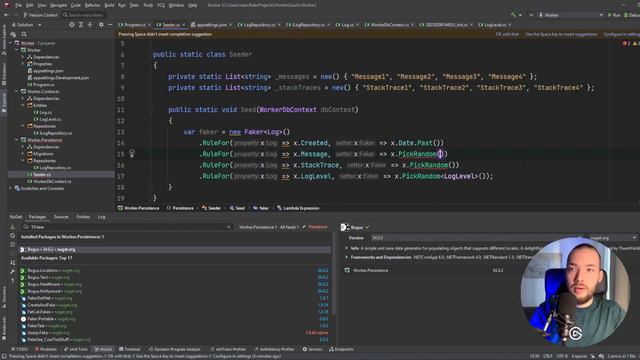Image resolution: width=640 pixels, height=360 pixels.
Task: Click the Lambda Expression breadcrumb
Action: coord(298,208)
